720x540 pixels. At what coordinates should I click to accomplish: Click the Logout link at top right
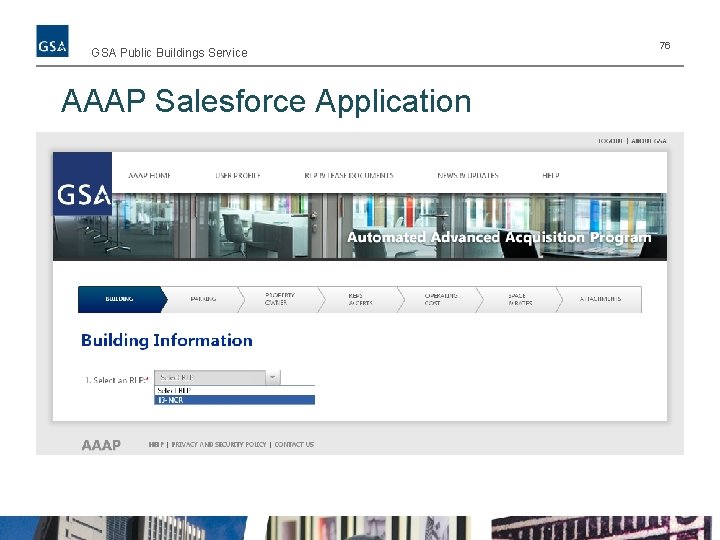610,141
